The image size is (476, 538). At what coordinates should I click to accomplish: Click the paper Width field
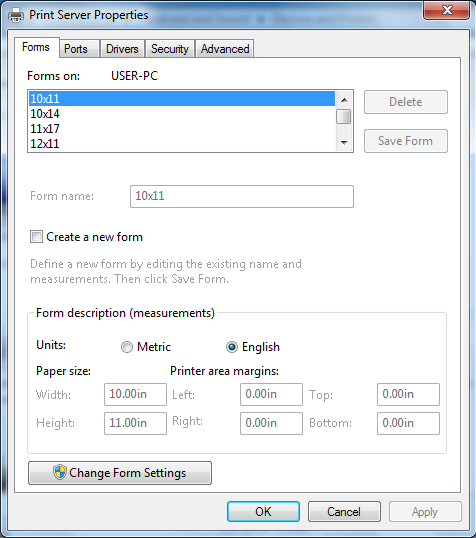coord(135,394)
